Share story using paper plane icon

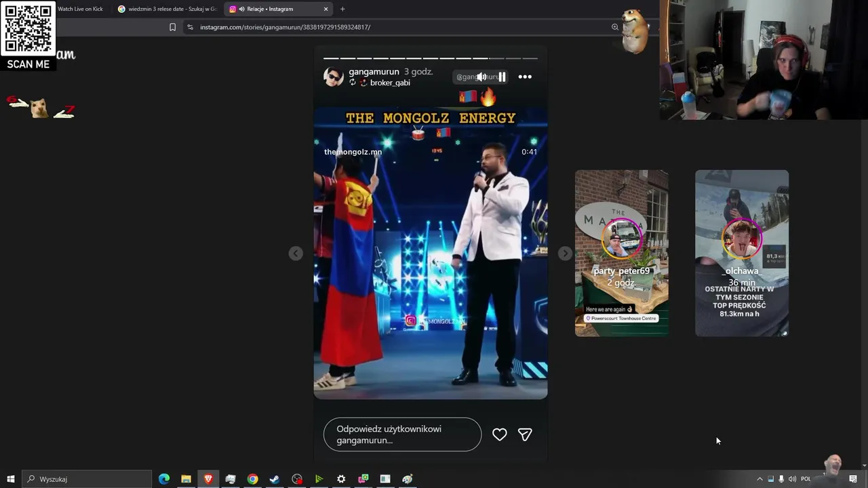(x=525, y=434)
